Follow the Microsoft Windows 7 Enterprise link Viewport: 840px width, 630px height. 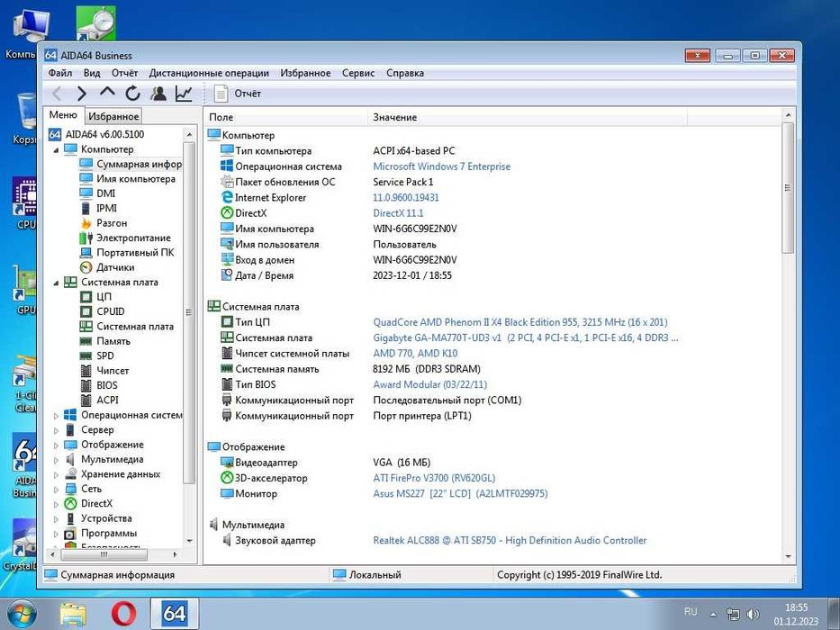(441, 166)
